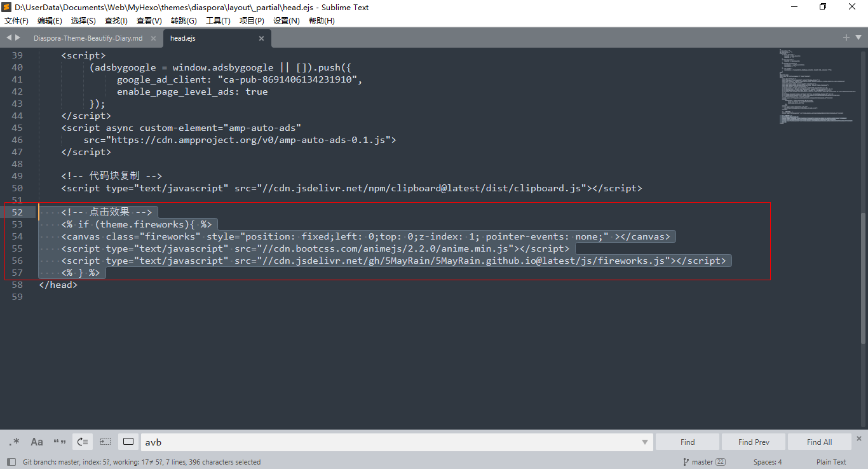
Task: Open the 工具(T) menu
Action: pos(218,21)
